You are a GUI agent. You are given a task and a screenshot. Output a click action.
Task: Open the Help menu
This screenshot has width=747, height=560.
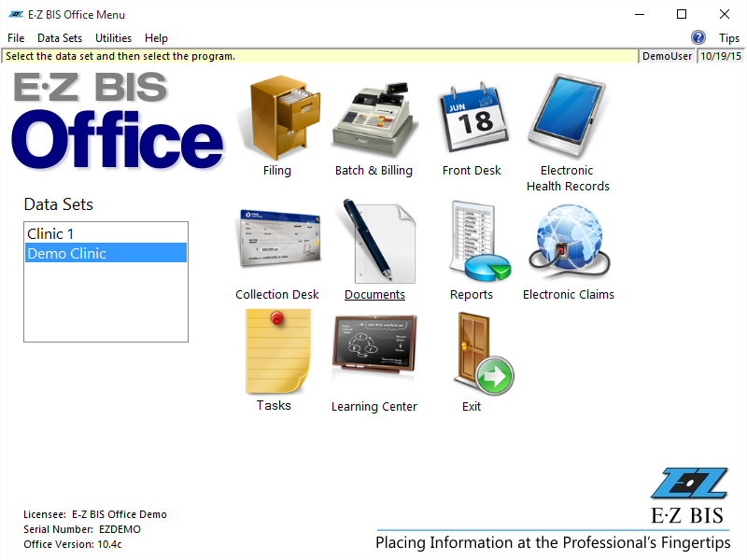(156, 38)
